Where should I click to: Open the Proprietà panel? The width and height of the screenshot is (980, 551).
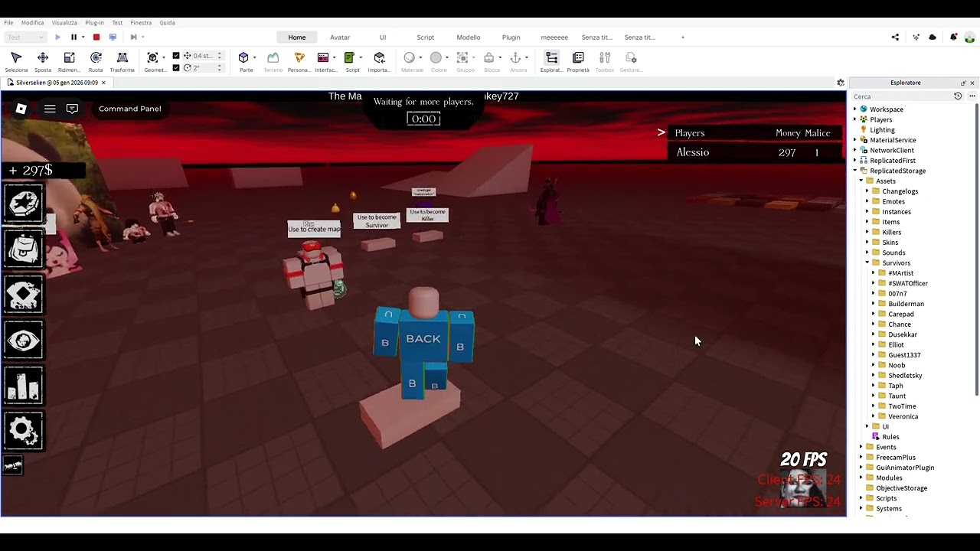(578, 62)
